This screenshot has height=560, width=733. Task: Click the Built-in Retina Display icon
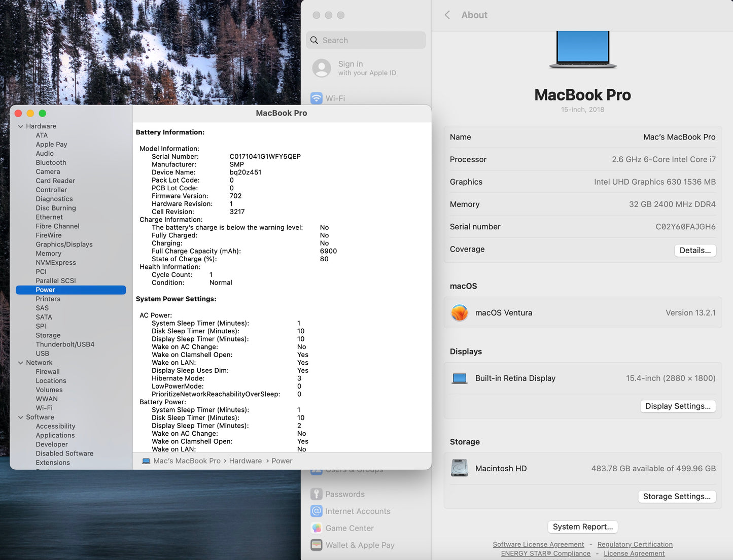point(460,378)
